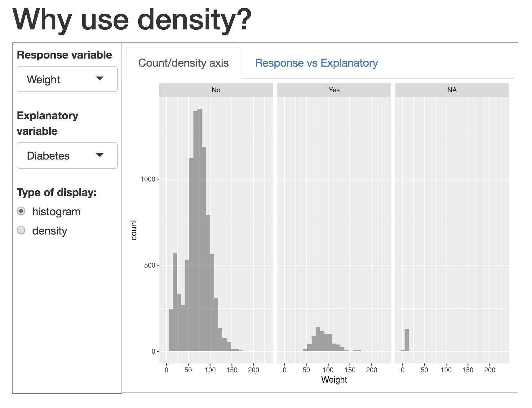Click the "count" y-axis title
This screenshot has width=532, height=408.
coord(134,230)
